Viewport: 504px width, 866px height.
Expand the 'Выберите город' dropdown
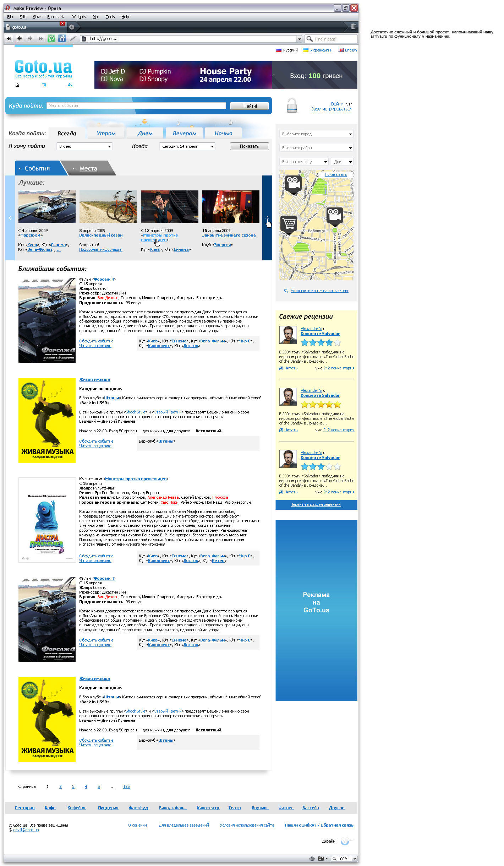point(316,134)
